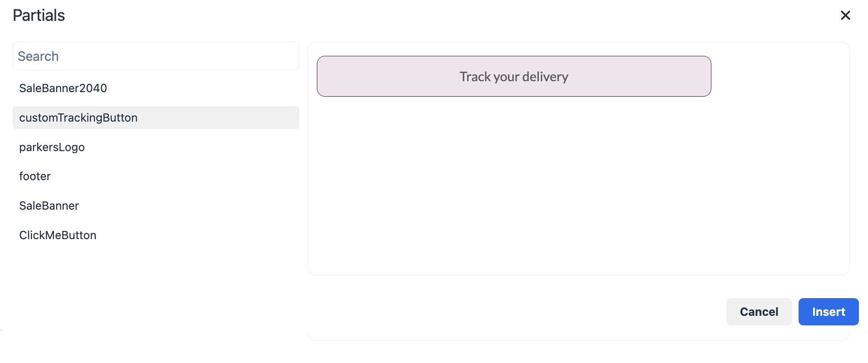Highlight the first partial in the list
The width and height of the screenshot is (868, 363).
click(63, 88)
